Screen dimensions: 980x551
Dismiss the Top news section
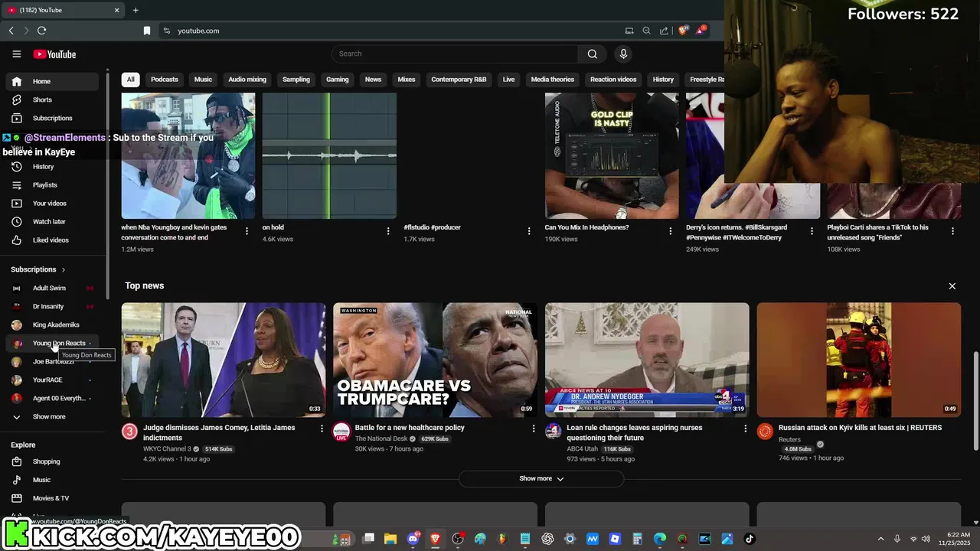click(x=952, y=286)
